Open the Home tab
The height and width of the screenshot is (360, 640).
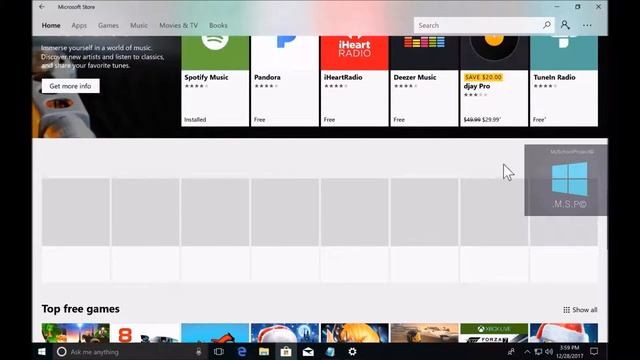click(x=51, y=25)
